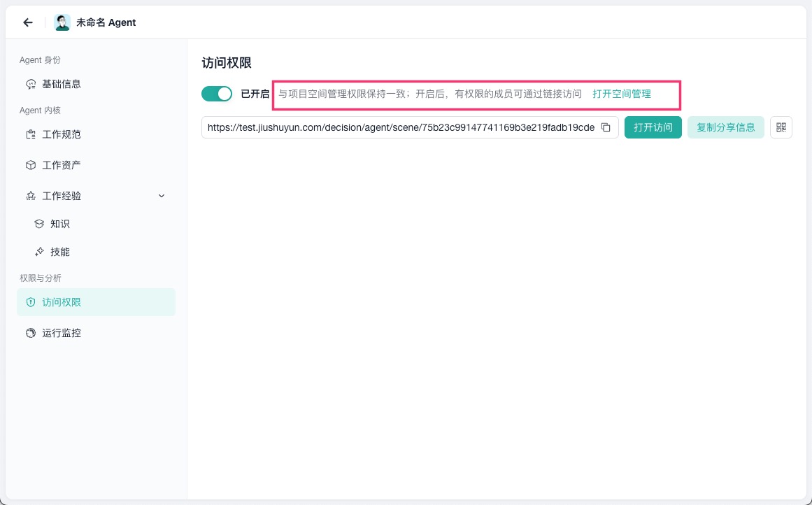Go to 工作规范 in sidebar
812x505 pixels.
pyautogui.click(x=97, y=135)
